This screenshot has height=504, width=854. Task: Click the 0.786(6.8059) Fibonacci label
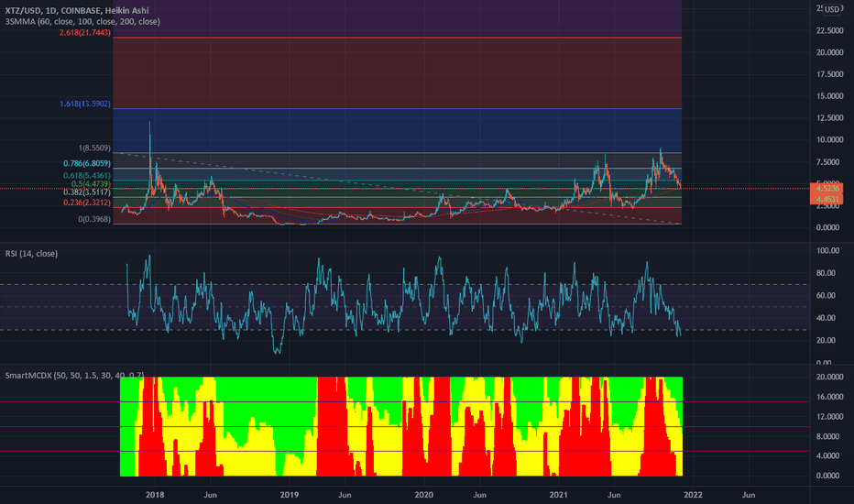point(87,163)
